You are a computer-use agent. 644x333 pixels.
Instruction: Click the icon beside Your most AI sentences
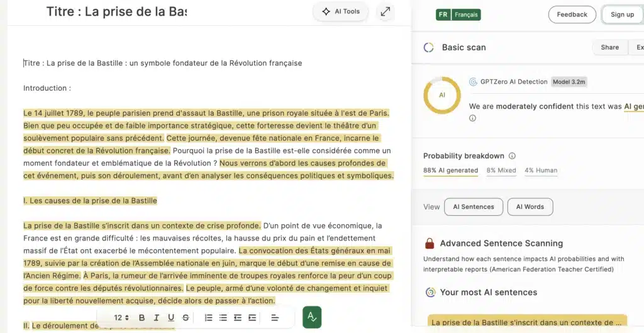pyautogui.click(x=430, y=292)
